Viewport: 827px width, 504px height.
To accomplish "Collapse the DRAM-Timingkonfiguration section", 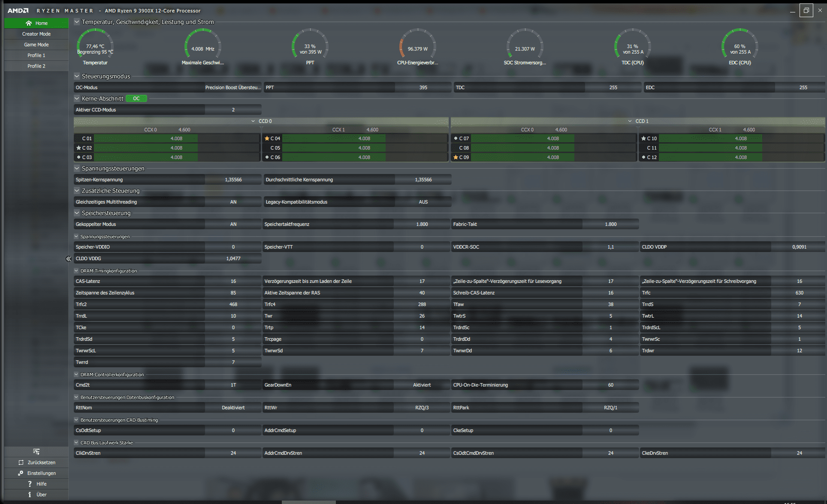I will tap(76, 271).
